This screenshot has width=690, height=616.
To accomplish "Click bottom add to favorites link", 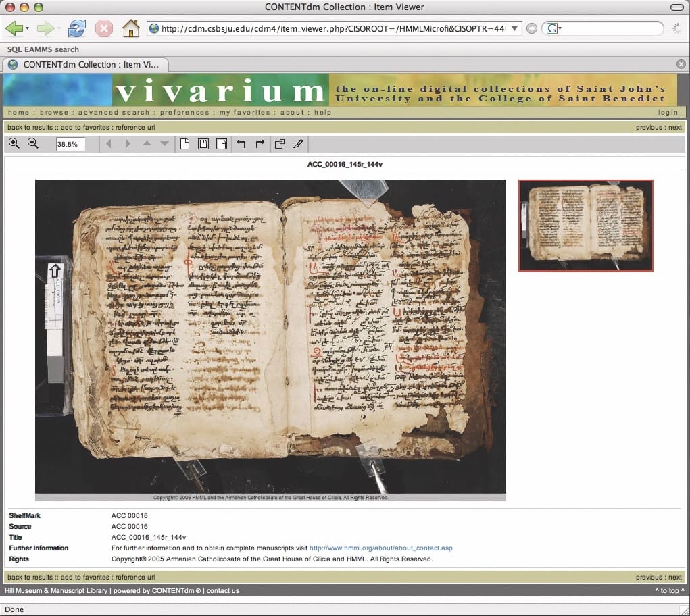I will [85, 577].
